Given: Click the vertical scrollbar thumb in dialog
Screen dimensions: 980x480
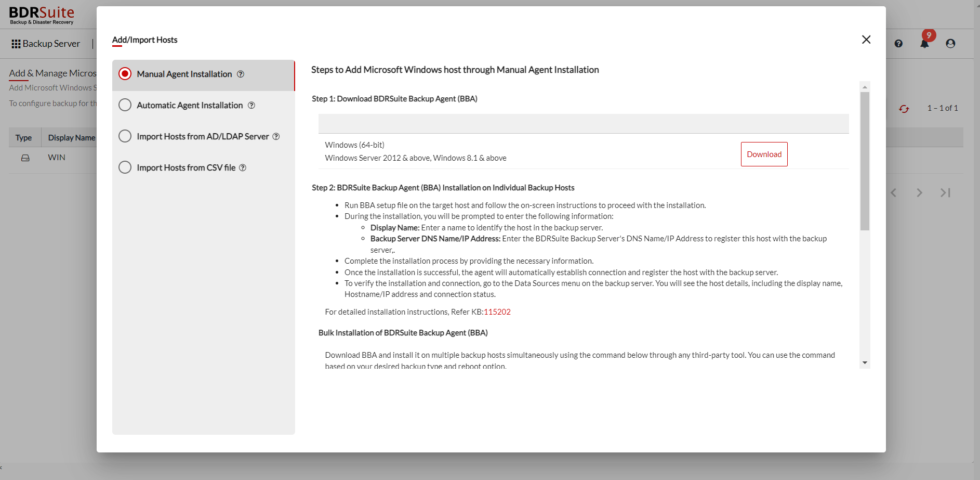Looking at the screenshot, I should coord(865,161).
